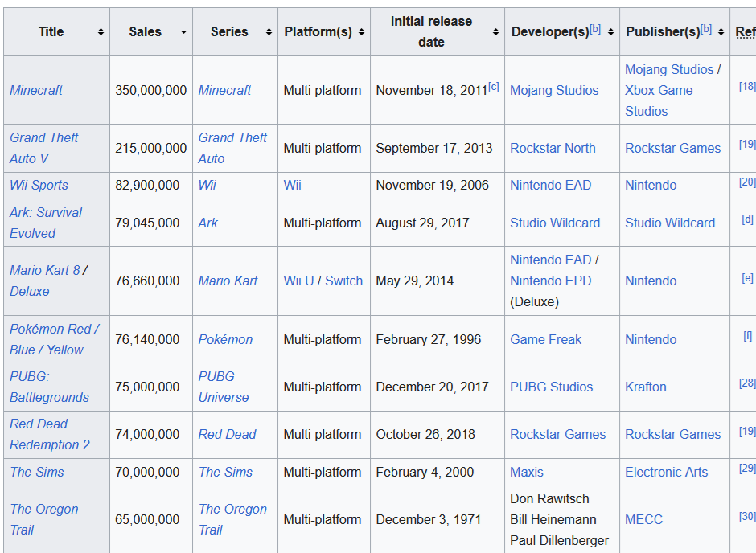Open Wii U platform link

point(298,281)
